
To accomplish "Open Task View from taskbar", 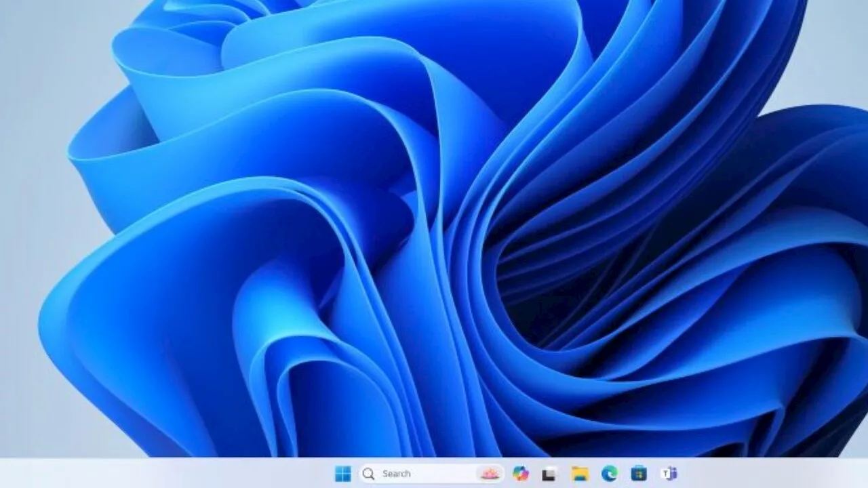I will click(549, 474).
